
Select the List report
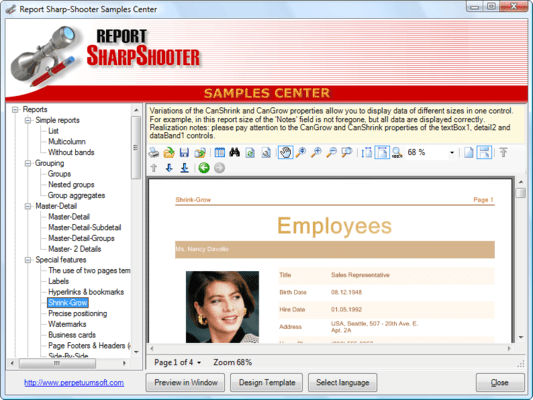53,131
